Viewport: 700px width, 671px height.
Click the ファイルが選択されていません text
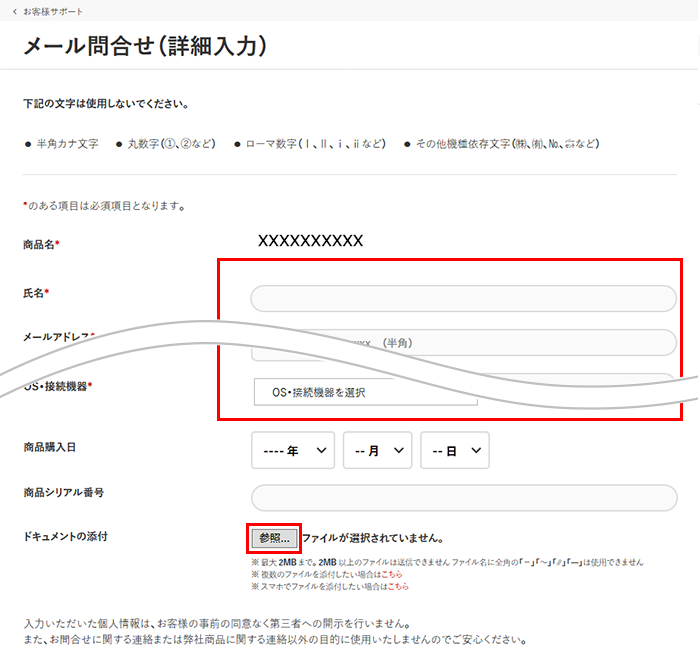(372, 538)
